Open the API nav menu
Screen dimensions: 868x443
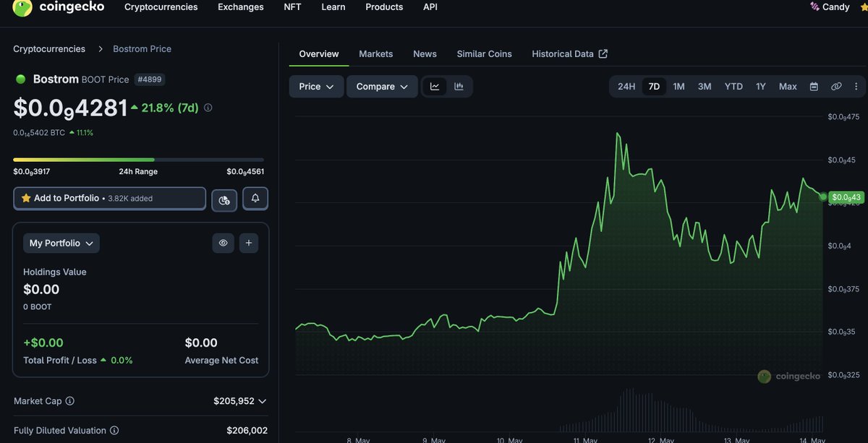click(x=430, y=7)
